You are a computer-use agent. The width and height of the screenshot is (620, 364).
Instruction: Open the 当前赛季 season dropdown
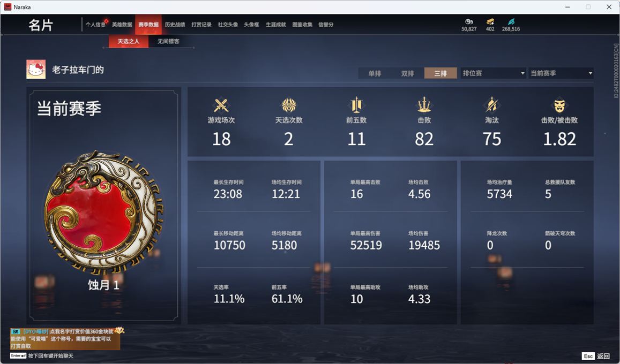[561, 73]
